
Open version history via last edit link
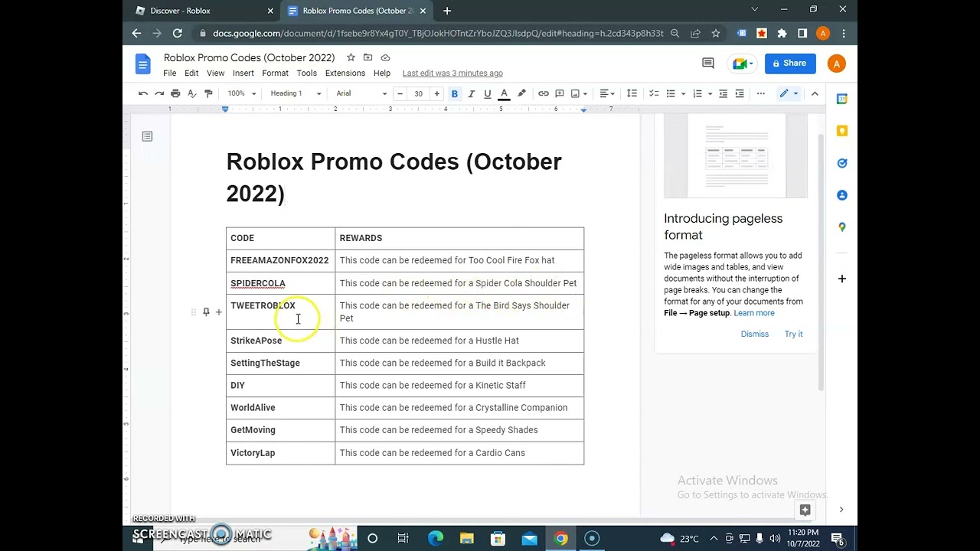[x=452, y=73]
